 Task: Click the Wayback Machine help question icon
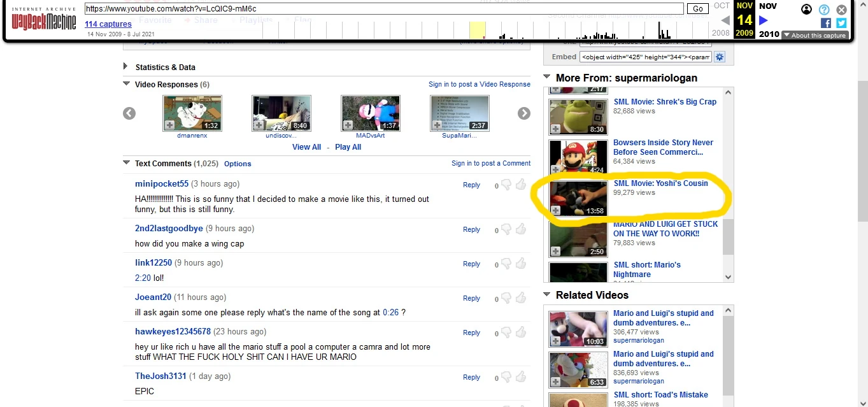[824, 10]
